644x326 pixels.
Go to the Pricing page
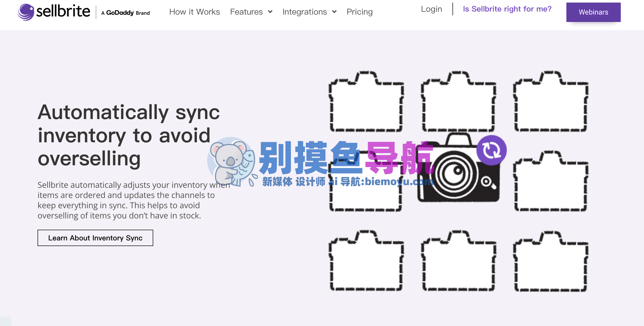[360, 12]
